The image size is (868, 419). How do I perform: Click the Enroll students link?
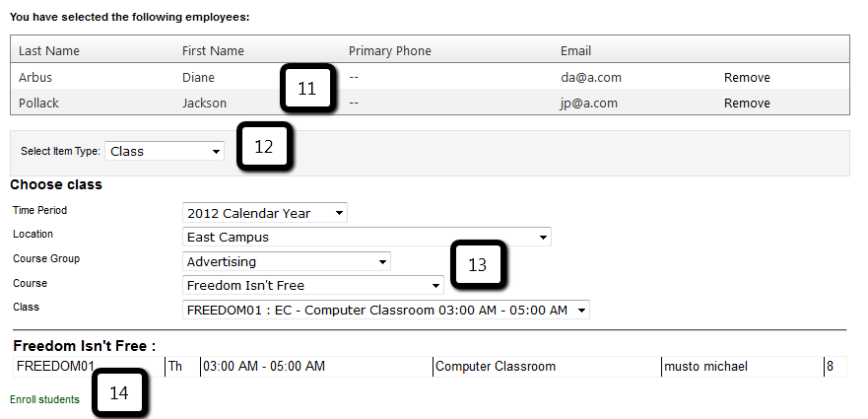pos(44,399)
